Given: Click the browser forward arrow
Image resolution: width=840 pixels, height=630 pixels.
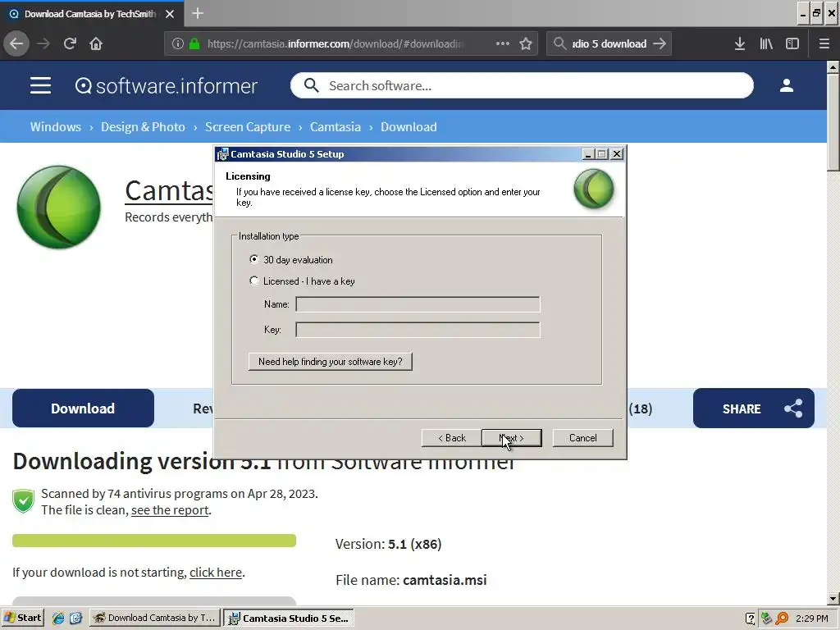Looking at the screenshot, I should [x=43, y=44].
